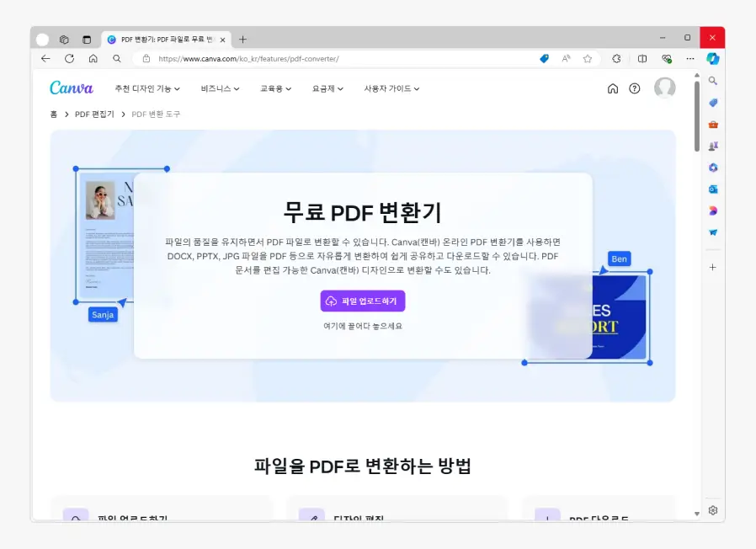Click the Canva logo in the header

72,88
